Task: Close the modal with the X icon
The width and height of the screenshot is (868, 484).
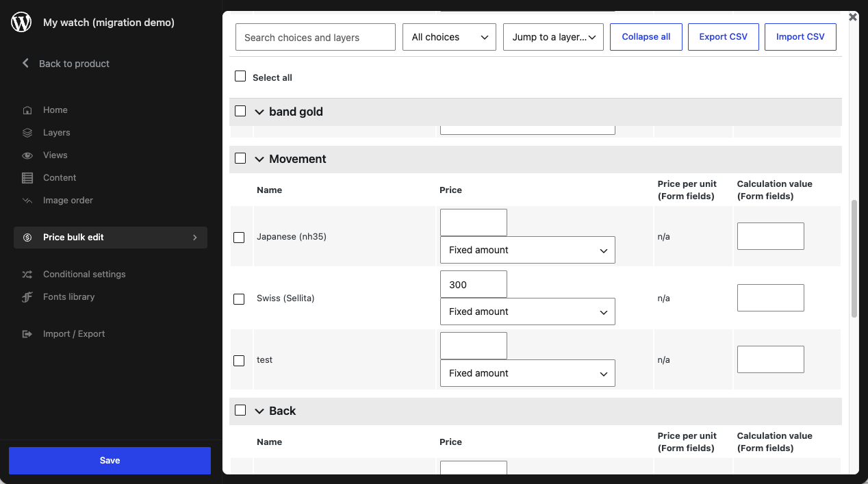Action: click(x=853, y=17)
